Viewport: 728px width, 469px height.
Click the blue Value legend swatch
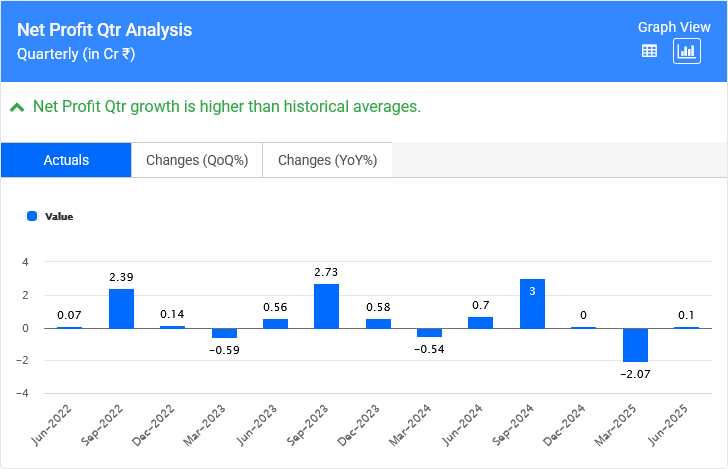click(32, 216)
